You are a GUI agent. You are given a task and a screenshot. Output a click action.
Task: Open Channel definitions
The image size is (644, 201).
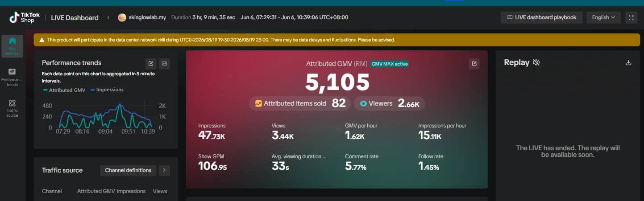click(x=128, y=170)
